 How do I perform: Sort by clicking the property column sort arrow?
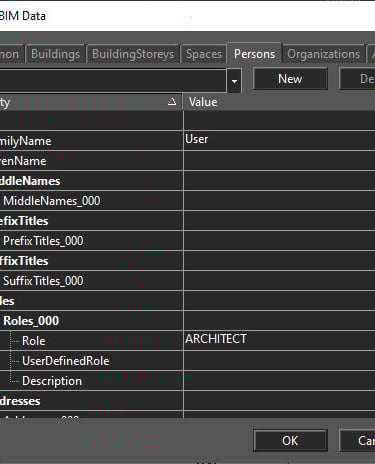click(x=172, y=102)
